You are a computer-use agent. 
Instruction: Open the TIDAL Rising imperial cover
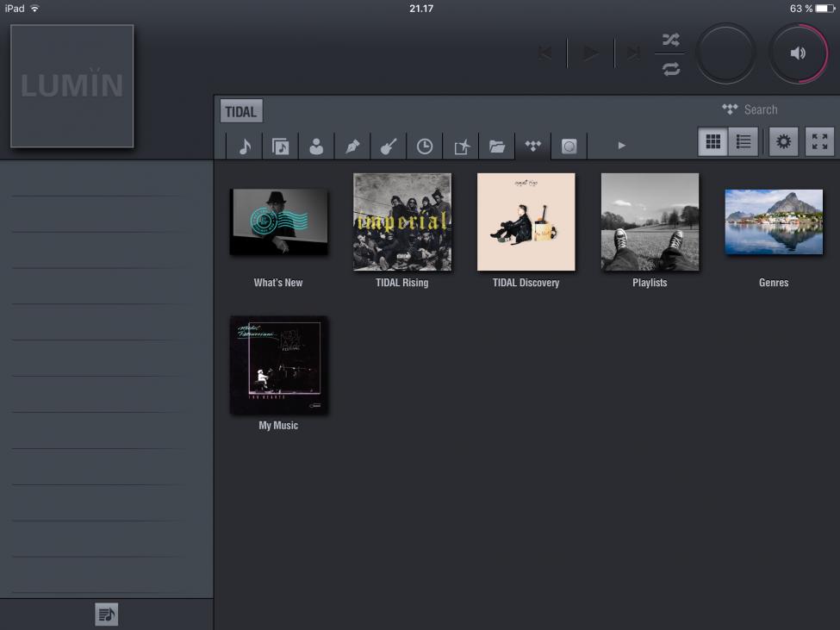point(402,221)
